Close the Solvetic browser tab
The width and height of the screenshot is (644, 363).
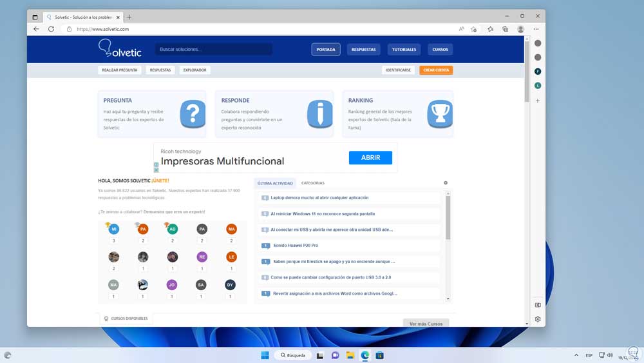(118, 17)
